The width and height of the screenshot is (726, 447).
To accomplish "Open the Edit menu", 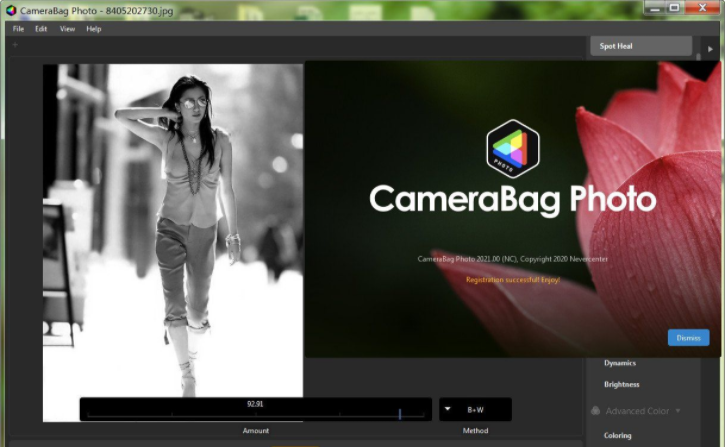I will (41, 29).
